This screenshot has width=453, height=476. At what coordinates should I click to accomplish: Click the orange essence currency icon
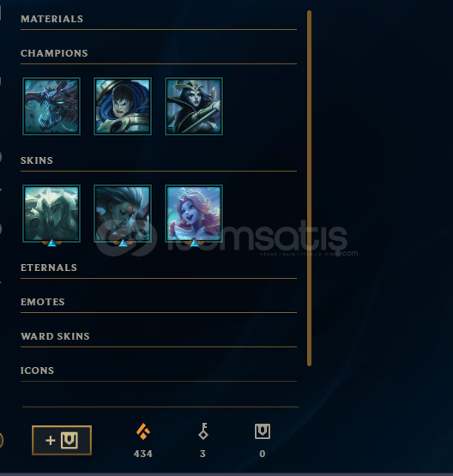(x=143, y=431)
